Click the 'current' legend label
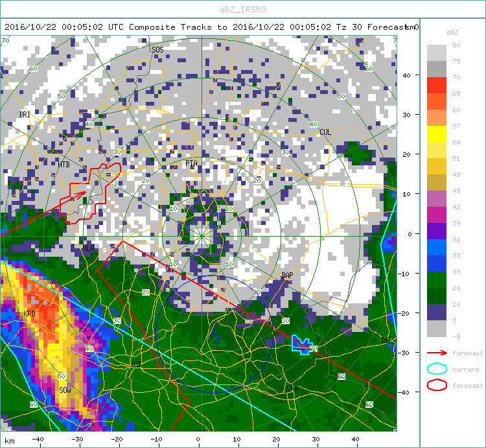Viewport: 486px width, 448px height. point(466,370)
